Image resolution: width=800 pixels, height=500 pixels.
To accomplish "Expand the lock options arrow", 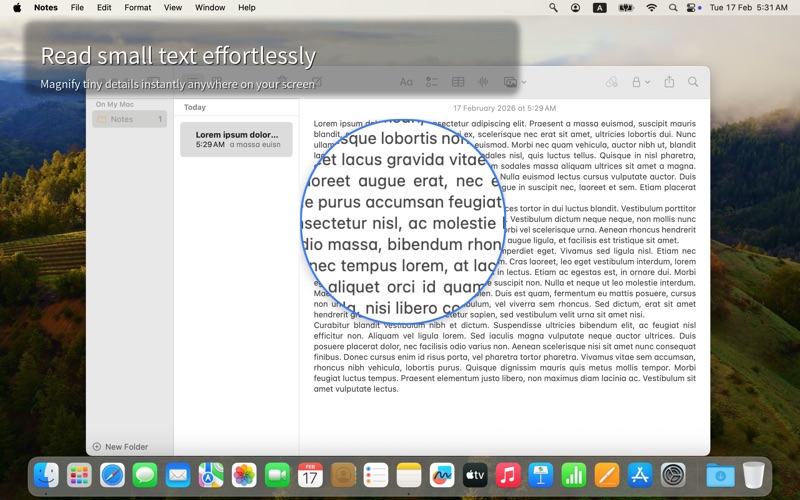I will pyautogui.click(x=647, y=82).
